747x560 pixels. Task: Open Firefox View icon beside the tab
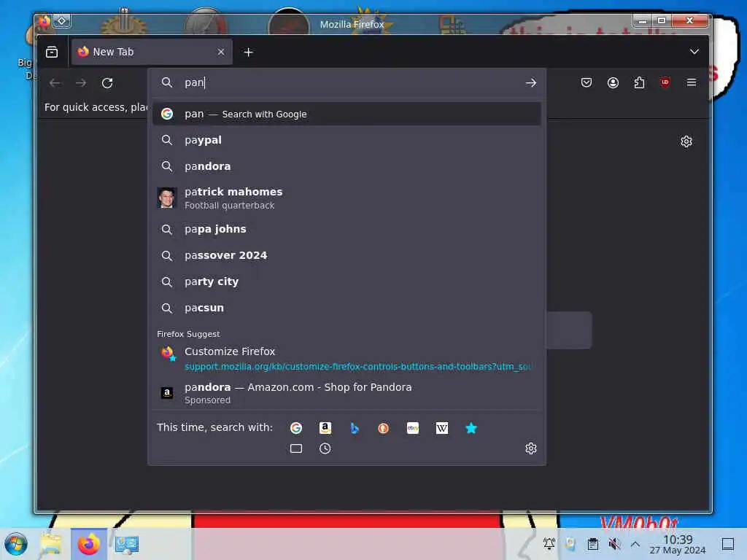pyautogui.click(x=52, y=52)
